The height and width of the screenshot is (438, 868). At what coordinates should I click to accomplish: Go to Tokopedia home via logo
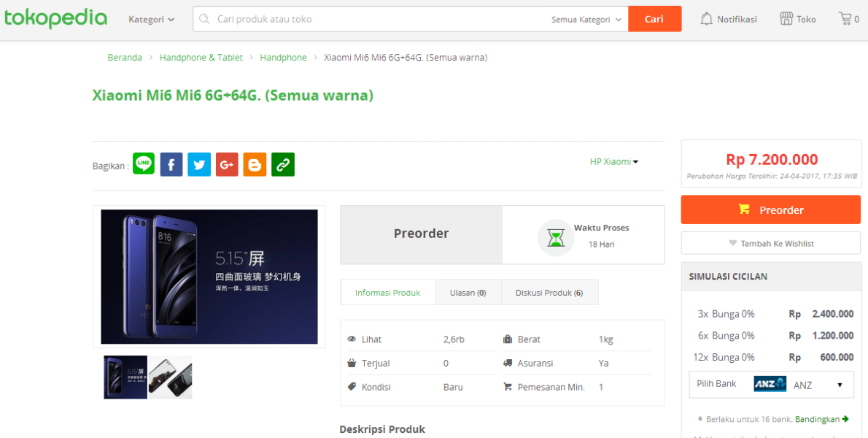pyautogui.click(x=55, y=18)
